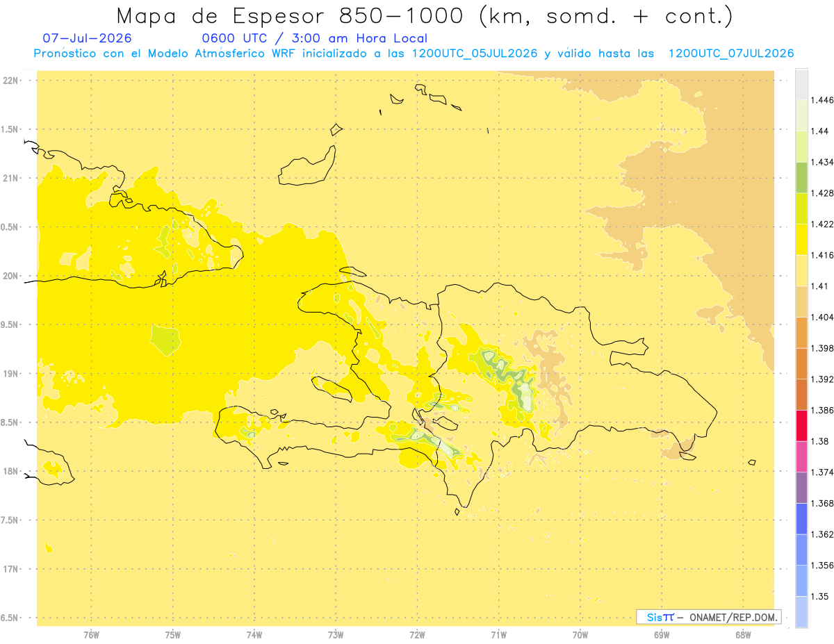Click the legend value '1.404'

pyautogui.click(x=822, y=317)
